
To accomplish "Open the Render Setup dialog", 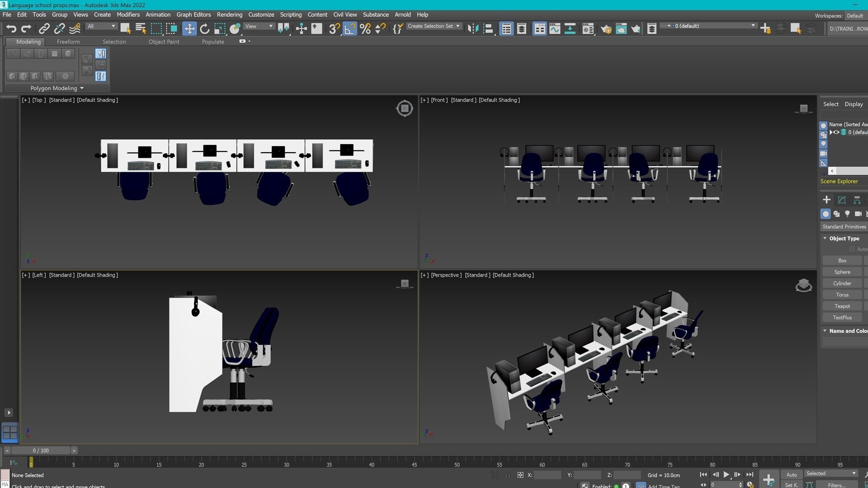I will (x=606, y=28).
